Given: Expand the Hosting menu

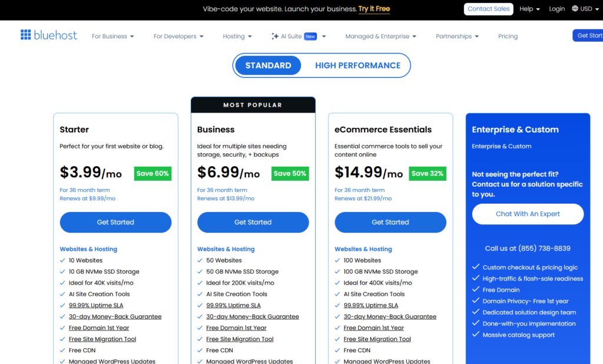Looking at the screenshot, I should 237,36.
